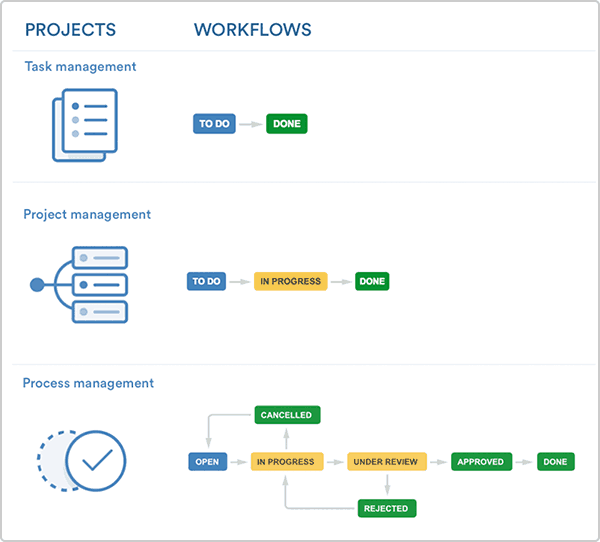Open the Task management project link
Image resolution: width=600 pixels, height=542 pixels.
click(80, 67)
